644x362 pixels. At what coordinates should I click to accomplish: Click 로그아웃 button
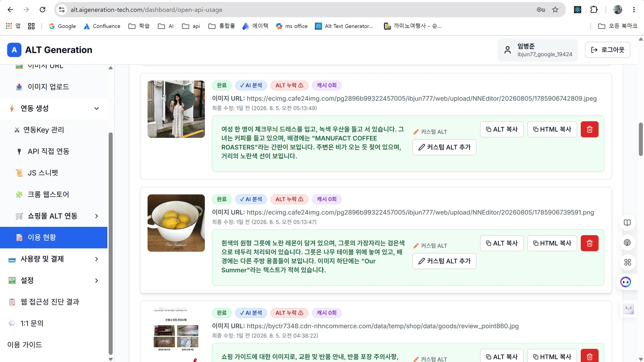[x=607, y=50]
